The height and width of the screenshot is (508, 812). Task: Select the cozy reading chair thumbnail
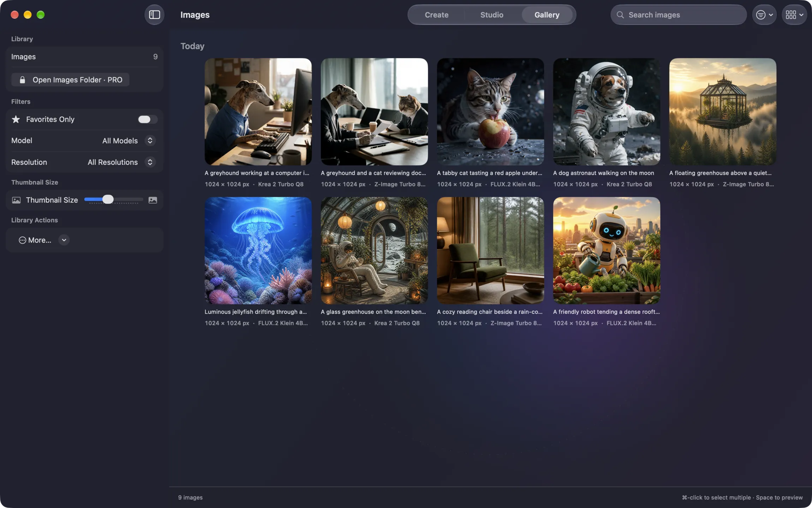[490, 250]
